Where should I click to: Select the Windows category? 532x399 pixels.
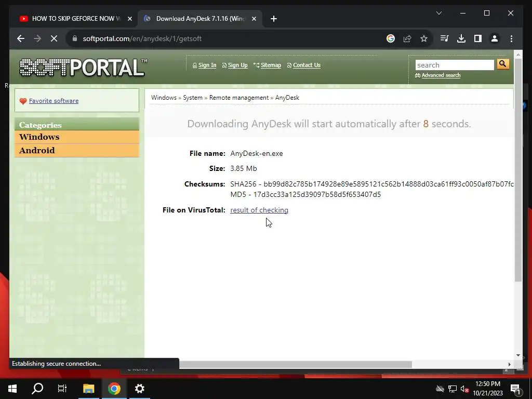77,137
